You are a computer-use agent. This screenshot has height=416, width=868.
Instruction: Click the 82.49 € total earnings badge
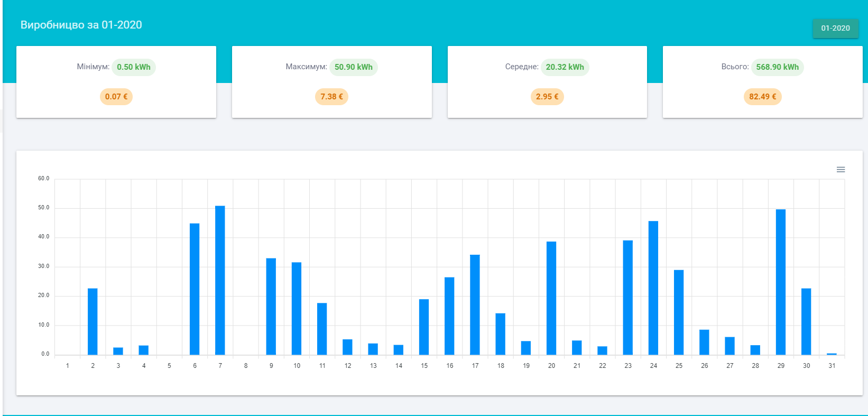coord(763,97)
